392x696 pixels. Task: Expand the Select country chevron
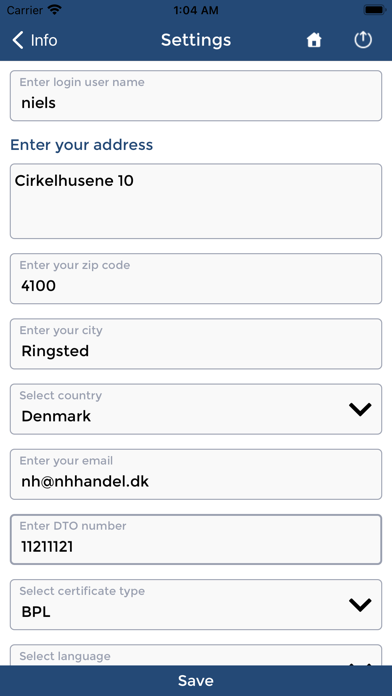pos(360,409)
